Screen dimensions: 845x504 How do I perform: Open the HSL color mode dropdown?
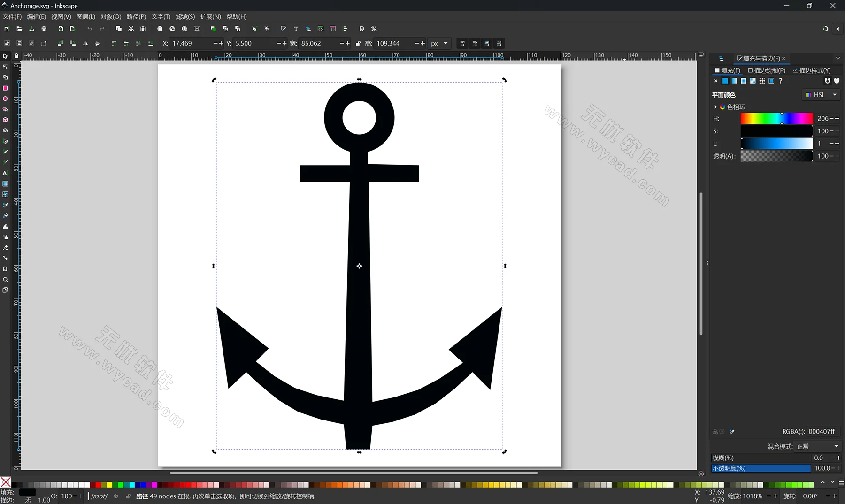821,95
